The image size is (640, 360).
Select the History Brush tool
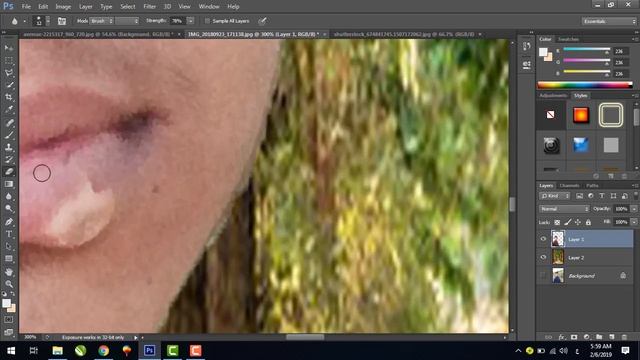[9, 160]
